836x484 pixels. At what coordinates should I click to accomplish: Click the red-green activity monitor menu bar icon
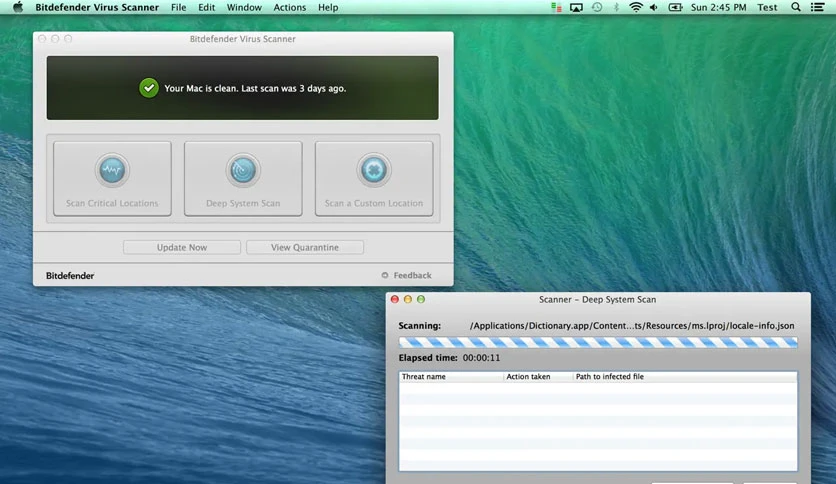[x=556, y=7]
